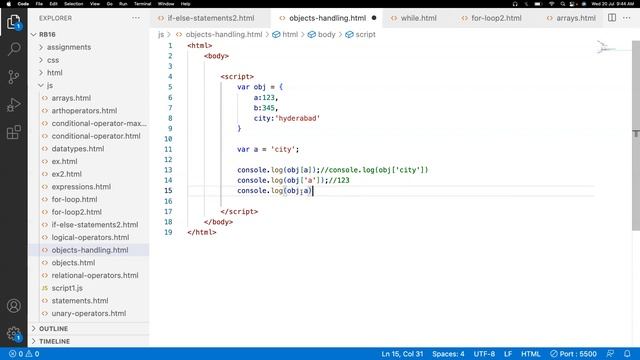Open the Terminal menu

(x=142, y=4)
